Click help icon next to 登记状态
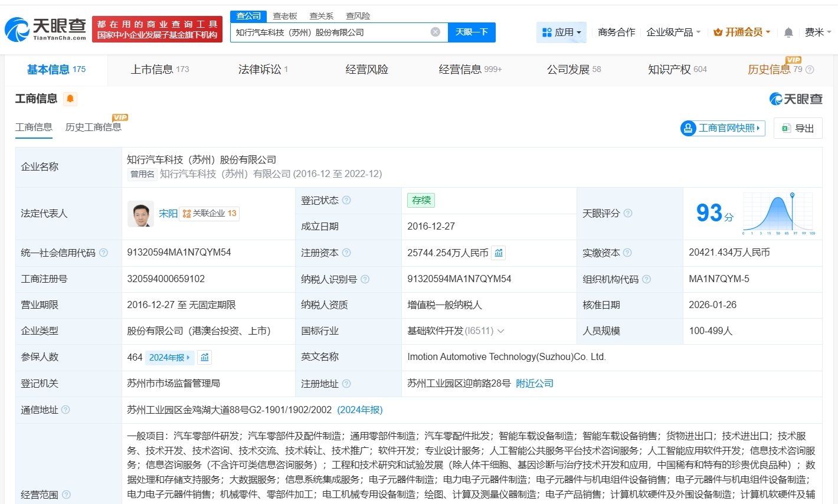 (346, 201)
